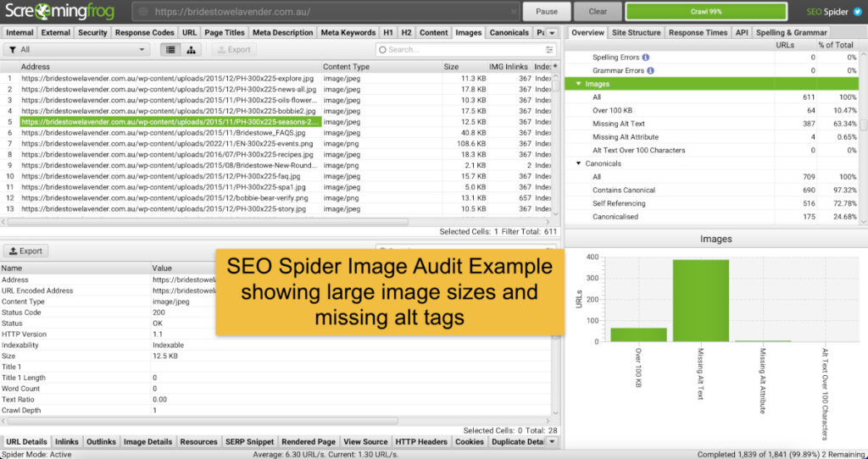Open the Page Titles tab
Image resolution: width=868 pixels, height=459 pixels.
[225, 32]
